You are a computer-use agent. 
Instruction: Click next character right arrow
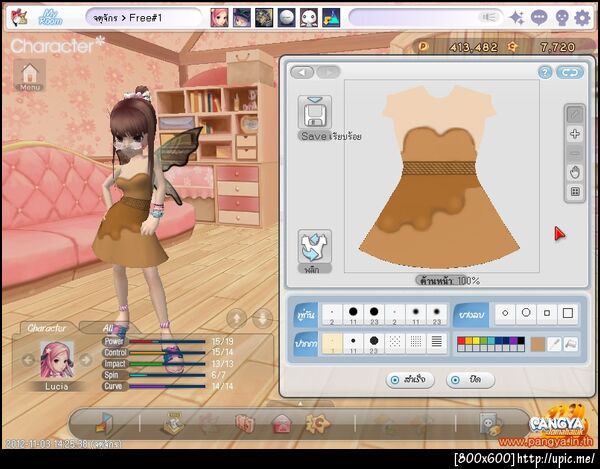86,360
